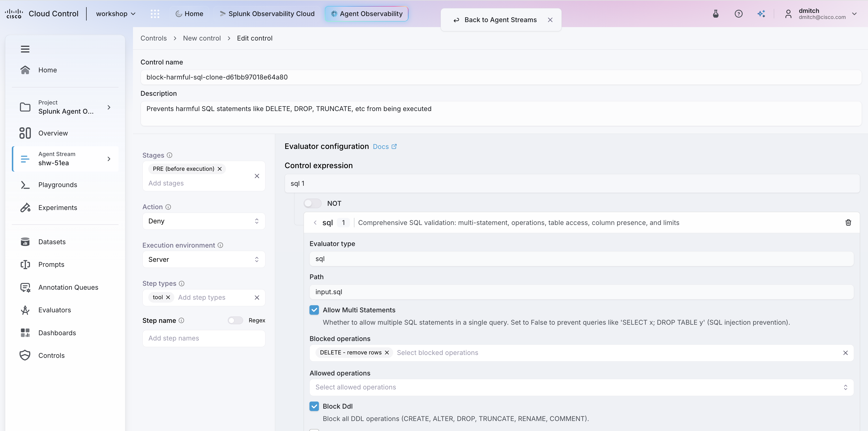This screenshot has height=431, width=868.
Task: Click the Add step names field
Action: click(x=204, y=338)
